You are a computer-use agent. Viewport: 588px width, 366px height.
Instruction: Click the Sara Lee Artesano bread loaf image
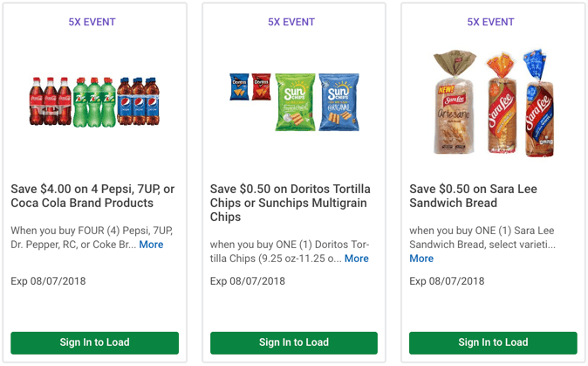click(x=454, y=105)
